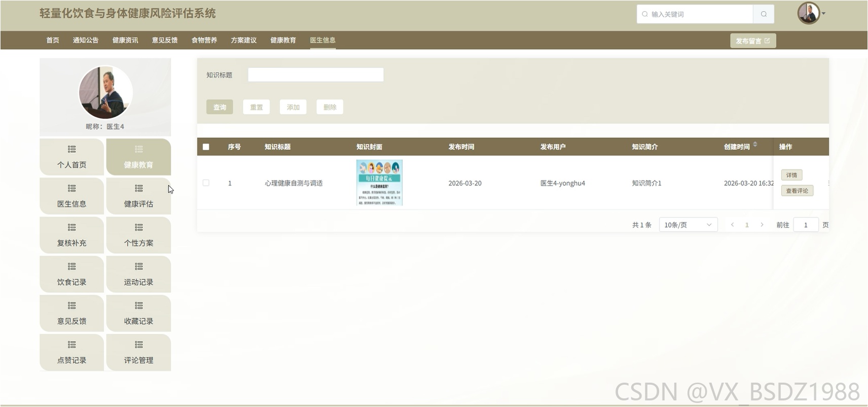
Task: Select page 1 in pagination
Action: [747, 225]
